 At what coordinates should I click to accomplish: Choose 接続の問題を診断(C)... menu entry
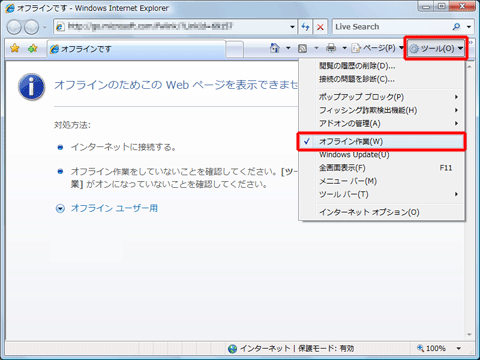coord(382,79)
